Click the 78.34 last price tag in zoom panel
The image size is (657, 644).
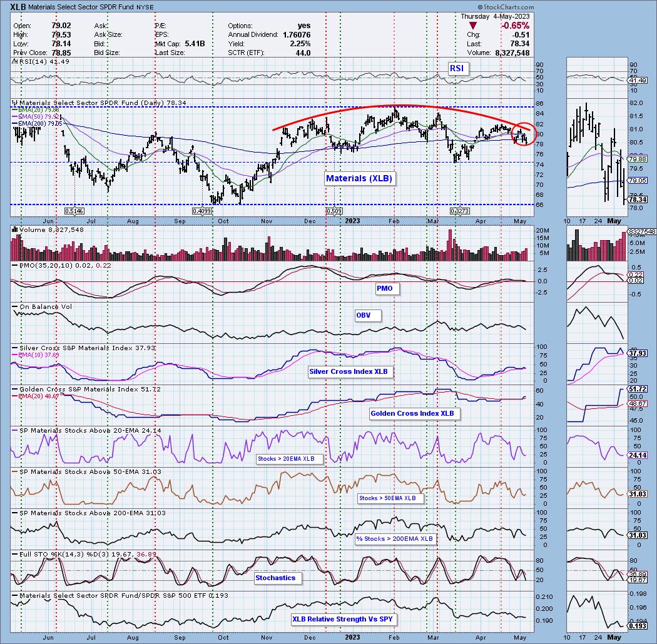(638, 200)
